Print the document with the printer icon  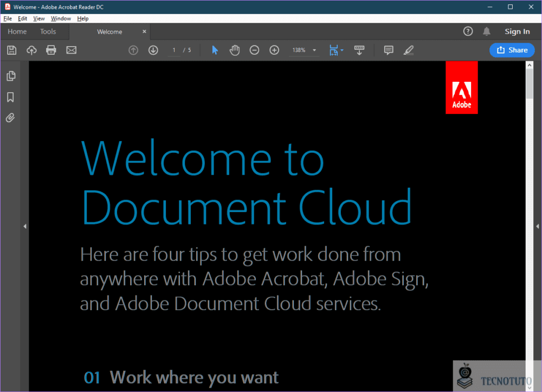[x=51, y=50]
